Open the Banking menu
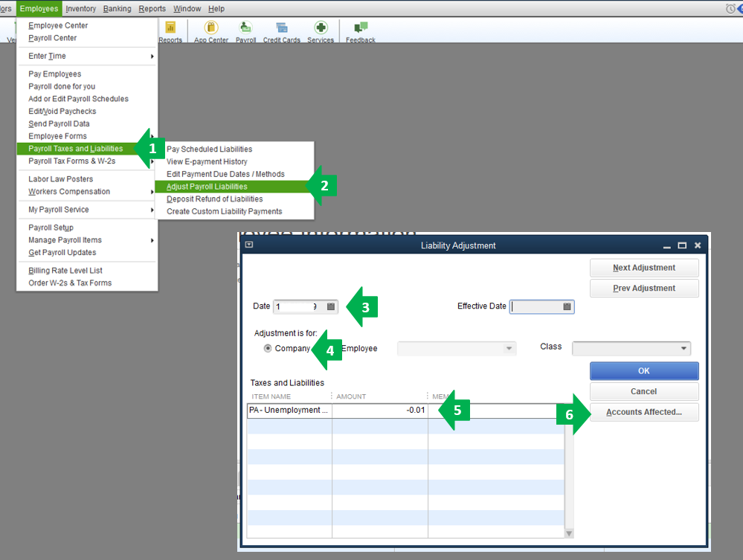Image resolution: width=743 pixels, height=560 pixels. [117, 8]
